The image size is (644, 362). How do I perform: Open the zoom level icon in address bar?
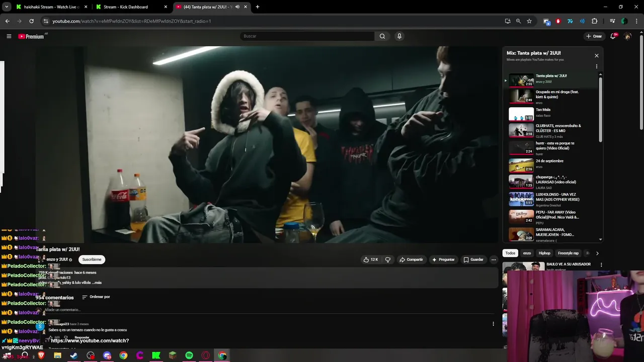[x=518, y=21]
